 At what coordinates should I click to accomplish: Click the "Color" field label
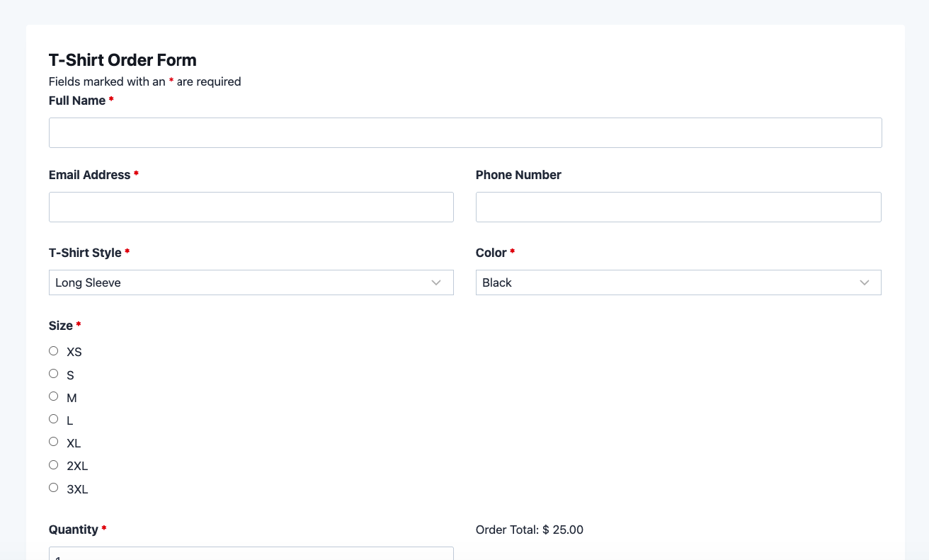point(491,253)
